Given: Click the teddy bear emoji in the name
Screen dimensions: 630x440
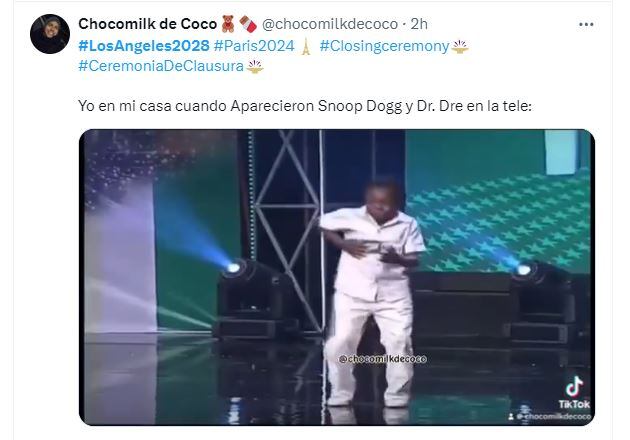Looking at the screenshot, I should click(x=228, y=24).
